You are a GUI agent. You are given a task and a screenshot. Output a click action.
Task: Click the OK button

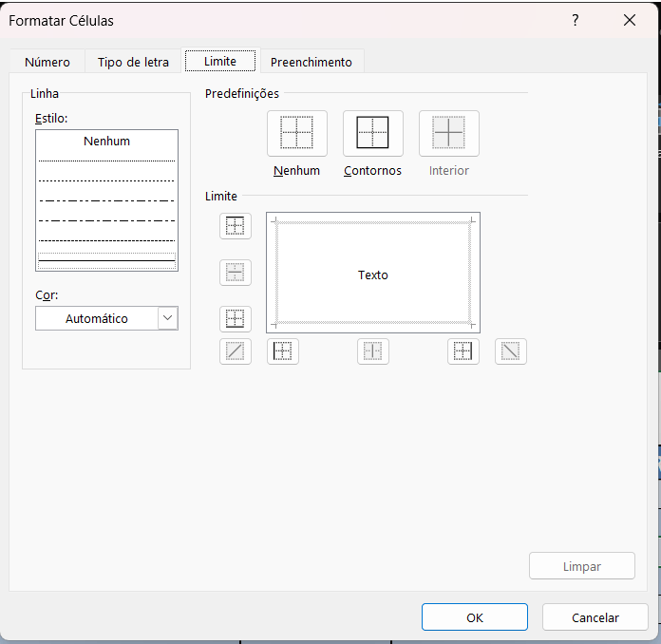click(x=475, y=617)
